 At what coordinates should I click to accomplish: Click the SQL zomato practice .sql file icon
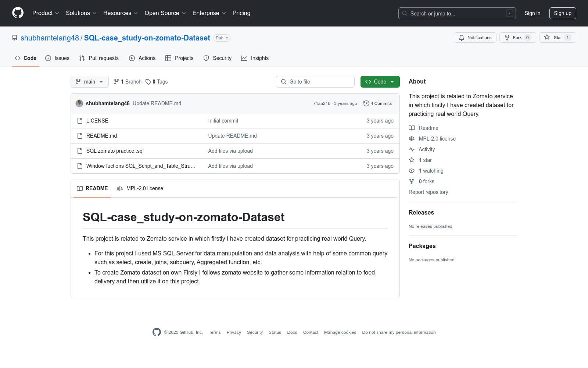point(80,151)
